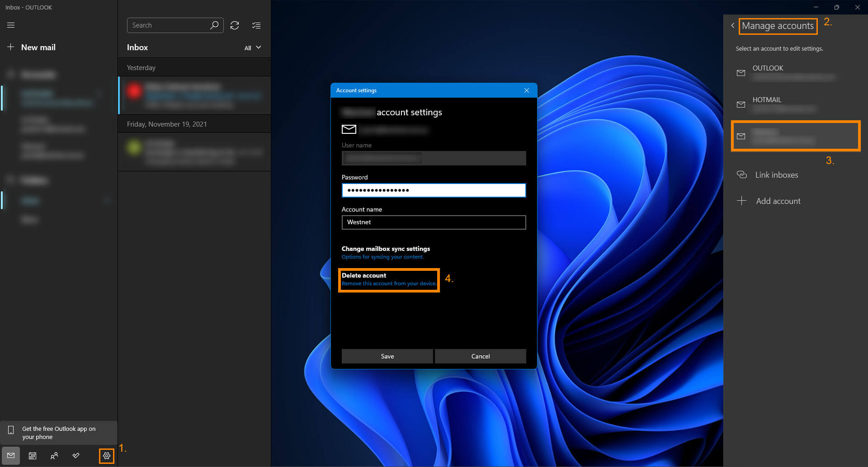This screenshot has width=868, height=467.
Task: Click Get the free Outlook app banner
Action: 59,433
